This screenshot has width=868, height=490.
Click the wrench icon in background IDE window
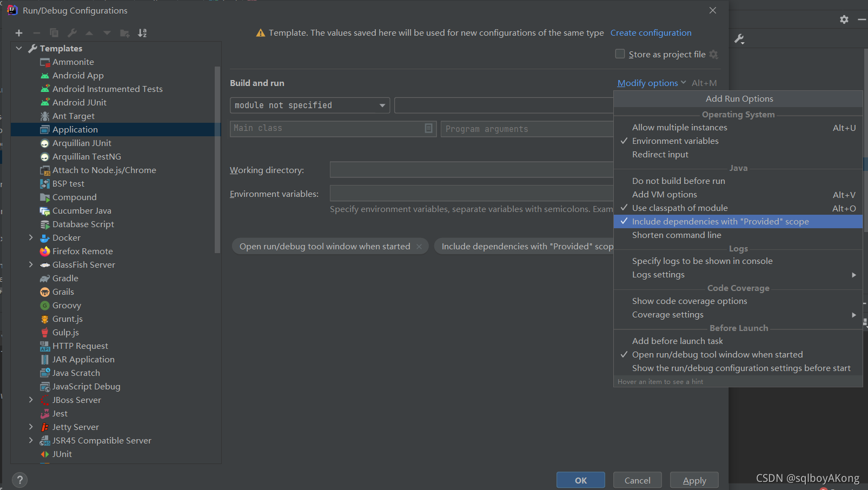[x=739, y=39]
